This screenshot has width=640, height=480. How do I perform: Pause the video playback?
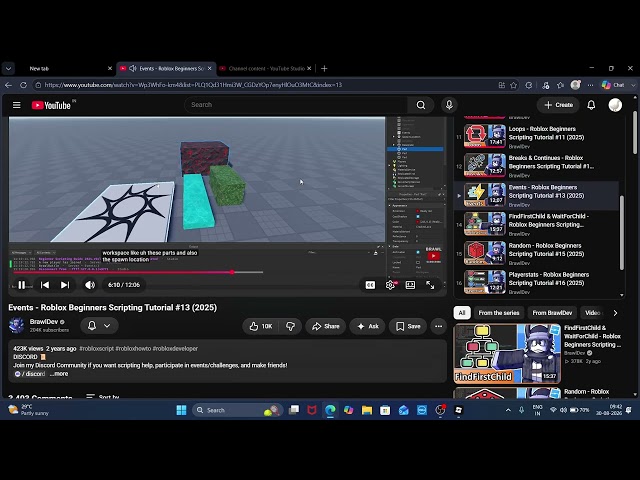22,285
